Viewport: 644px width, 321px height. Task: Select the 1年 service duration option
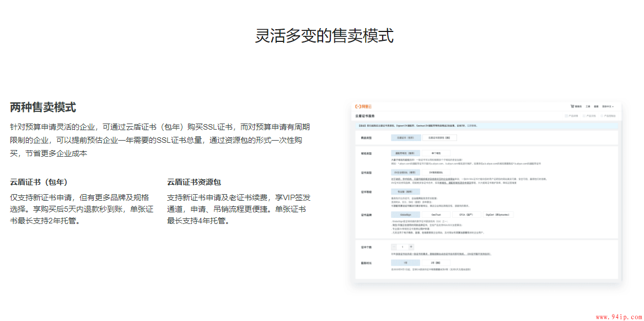pos(405,263)
